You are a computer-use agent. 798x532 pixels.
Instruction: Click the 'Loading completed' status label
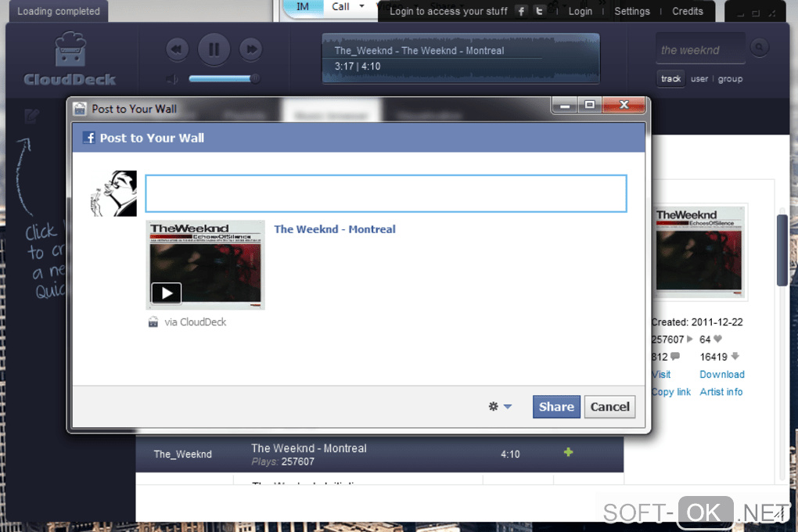click(x=59, y=11)
